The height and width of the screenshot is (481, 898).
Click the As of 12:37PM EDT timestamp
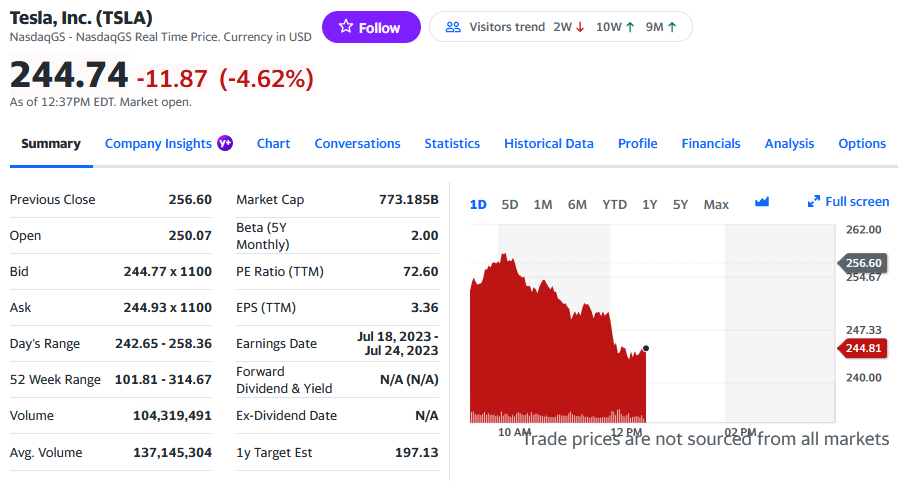pyautogui.click(x=101, y=102)
